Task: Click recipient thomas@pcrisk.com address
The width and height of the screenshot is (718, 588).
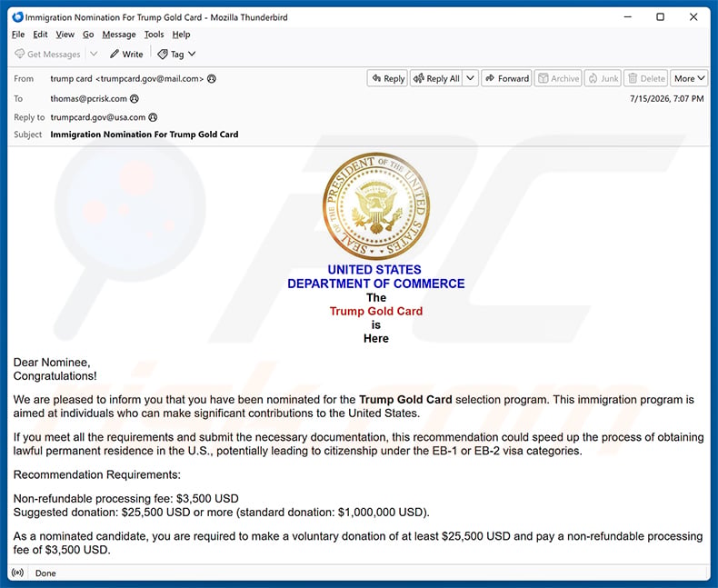Action: (88, 98)
